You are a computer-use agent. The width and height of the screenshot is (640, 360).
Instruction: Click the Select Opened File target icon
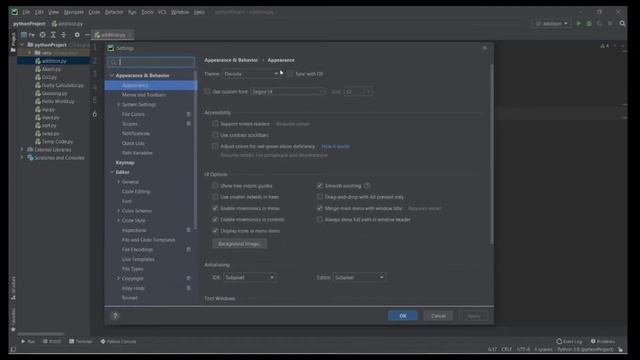pos(42,35)
